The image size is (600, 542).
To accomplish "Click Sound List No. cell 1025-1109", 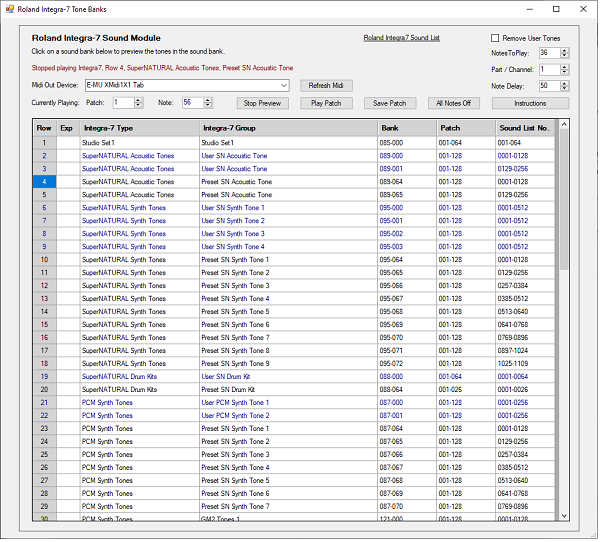I will [x=525, y=364].
